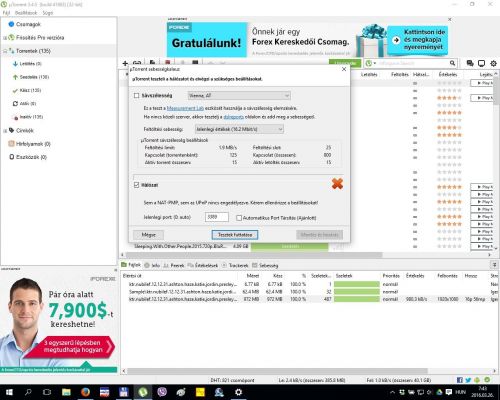The image size is (500, 400).
Task: Open the search provider dropdown arrow
Action: tap(375, 63)
